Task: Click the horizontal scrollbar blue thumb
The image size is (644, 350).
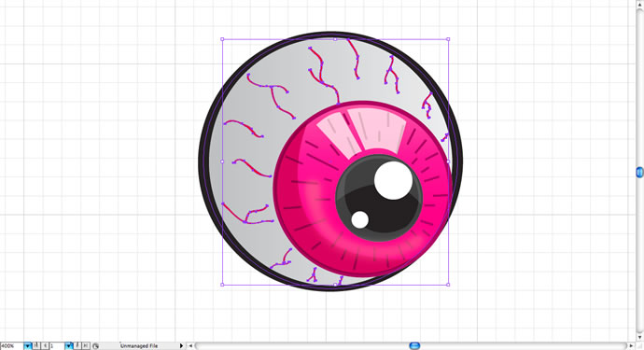Action: pos(414,346)
